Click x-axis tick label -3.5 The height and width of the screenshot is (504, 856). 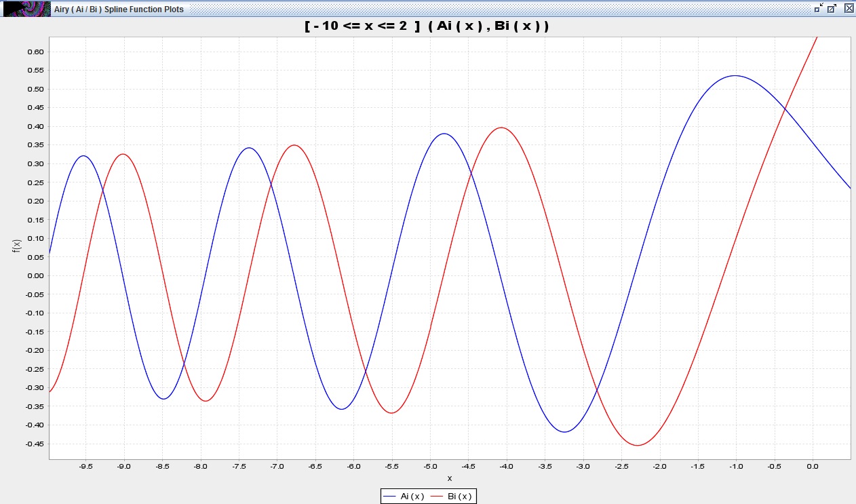545,467
